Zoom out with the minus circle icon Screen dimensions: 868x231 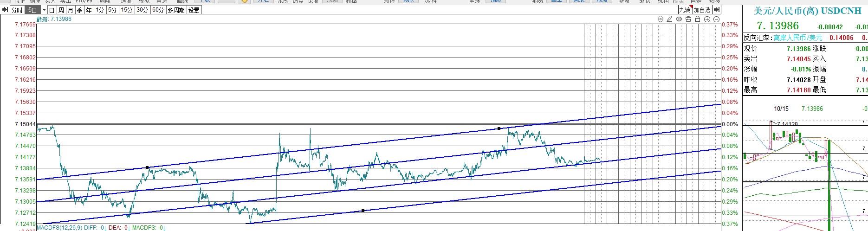716,19
